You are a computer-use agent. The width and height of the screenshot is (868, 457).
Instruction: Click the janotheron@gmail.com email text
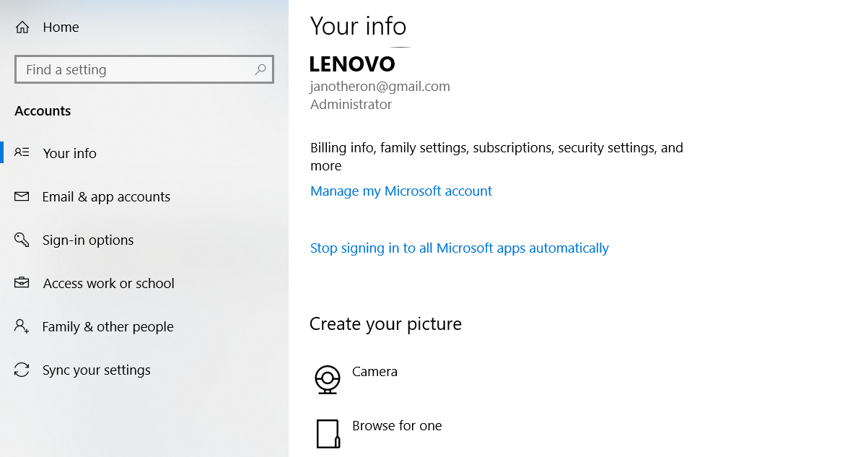click(x=380, y=87)
